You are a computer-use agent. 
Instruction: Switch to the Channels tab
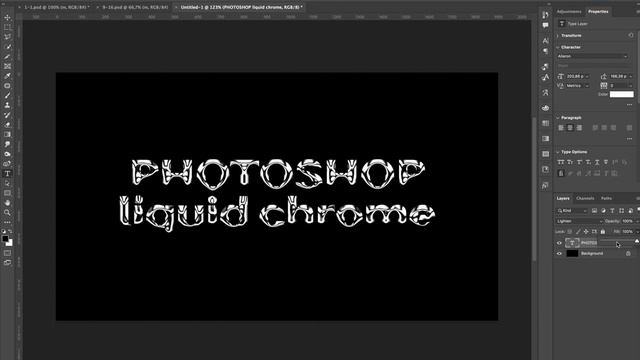pyautogui.click(x=585, y=198)
